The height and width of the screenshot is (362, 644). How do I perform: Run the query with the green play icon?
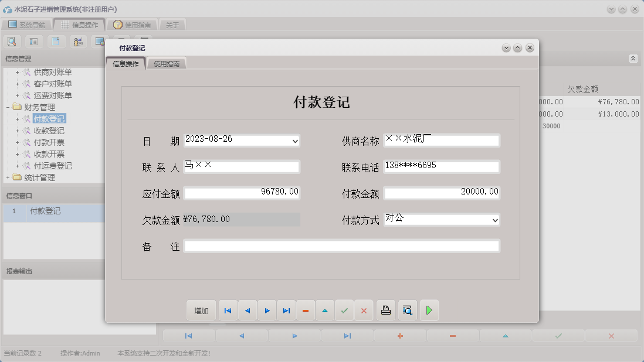click(x=429, y=310)
